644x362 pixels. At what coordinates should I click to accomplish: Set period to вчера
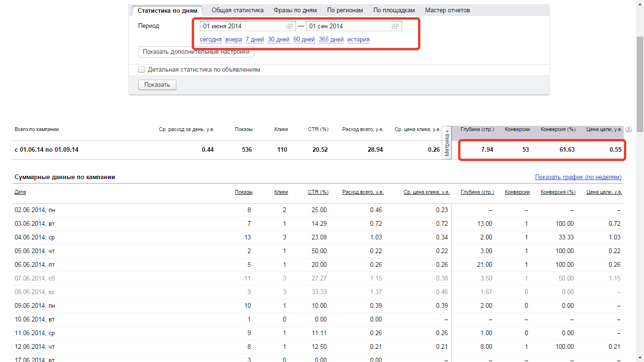(x=233, y=40)
